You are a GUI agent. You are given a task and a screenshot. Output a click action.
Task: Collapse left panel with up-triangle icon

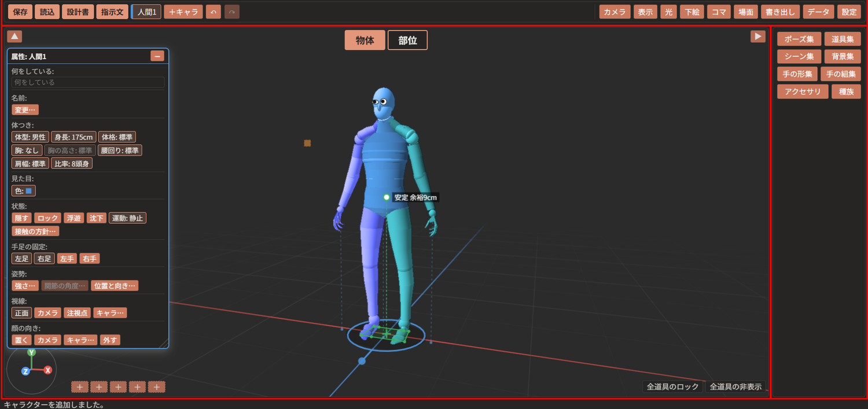point(14,36)
